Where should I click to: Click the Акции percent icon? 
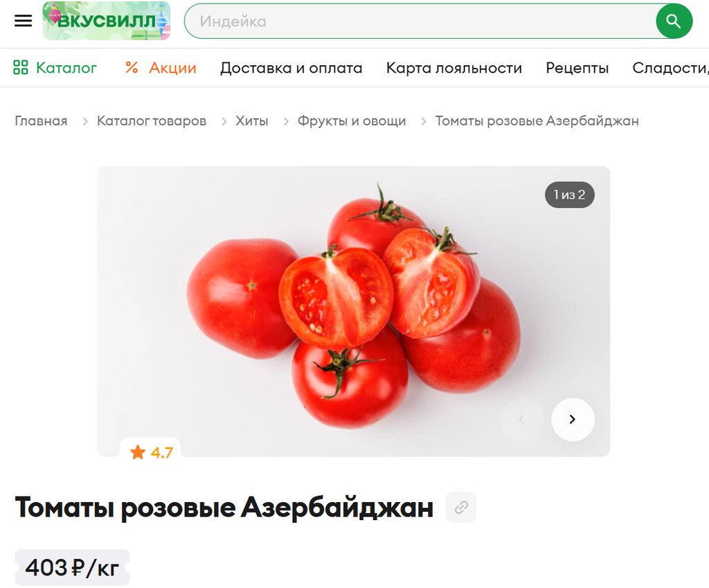point(132,68)
